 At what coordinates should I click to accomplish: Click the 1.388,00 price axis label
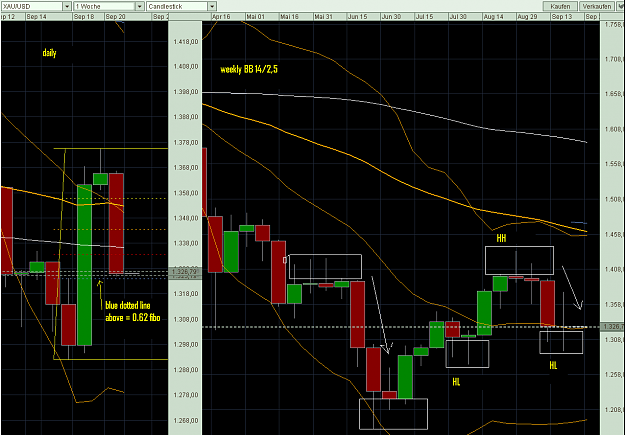pos(186,117)
